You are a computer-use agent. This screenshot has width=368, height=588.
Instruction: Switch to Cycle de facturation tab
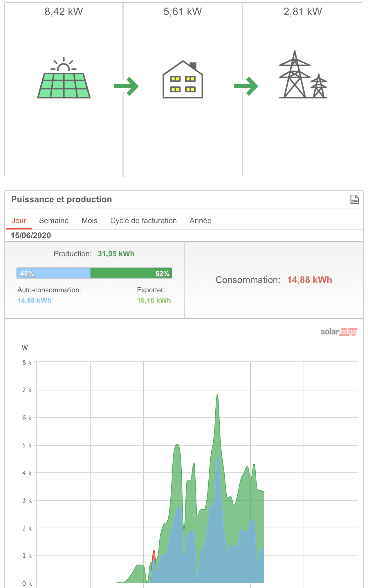[x=143, y=221]
